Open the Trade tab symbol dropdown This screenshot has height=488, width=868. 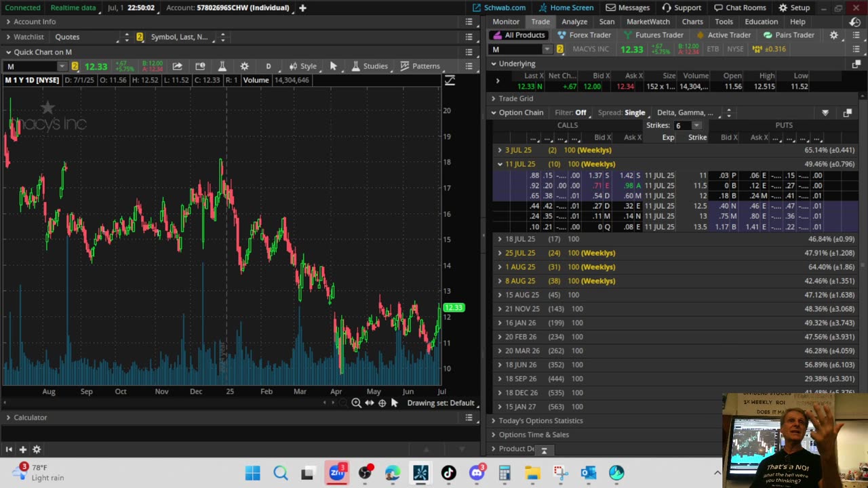tap(547, 49)
